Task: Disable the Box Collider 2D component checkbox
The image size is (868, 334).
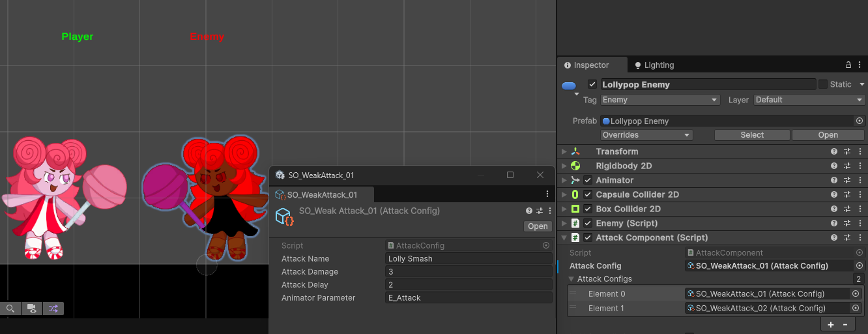Action: tap(588, 209)
